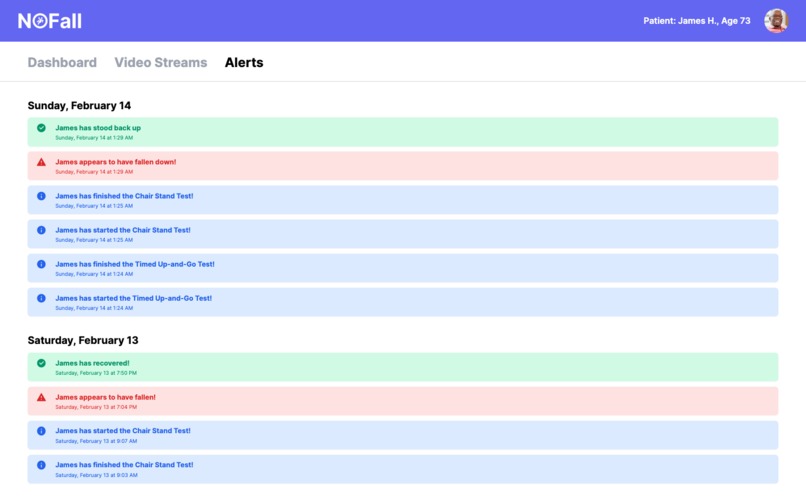
Task: Select Saturday's 'James has started the Chair Stand Test!' title
Action: tap(123, 431)
